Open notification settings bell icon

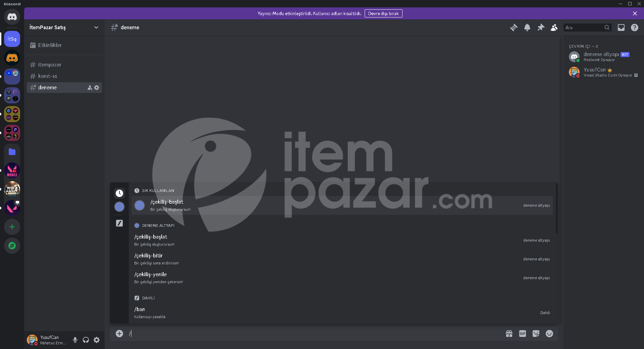tap(527, 28)
